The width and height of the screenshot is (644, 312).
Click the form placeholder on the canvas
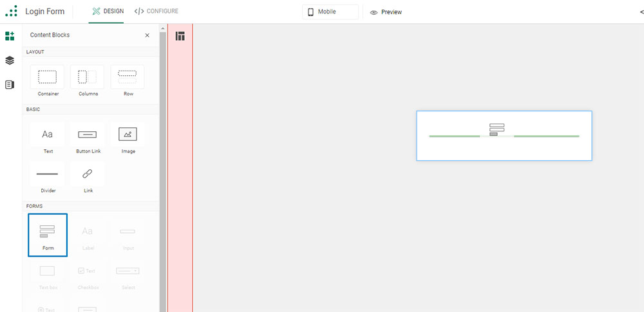coord(504,136)
